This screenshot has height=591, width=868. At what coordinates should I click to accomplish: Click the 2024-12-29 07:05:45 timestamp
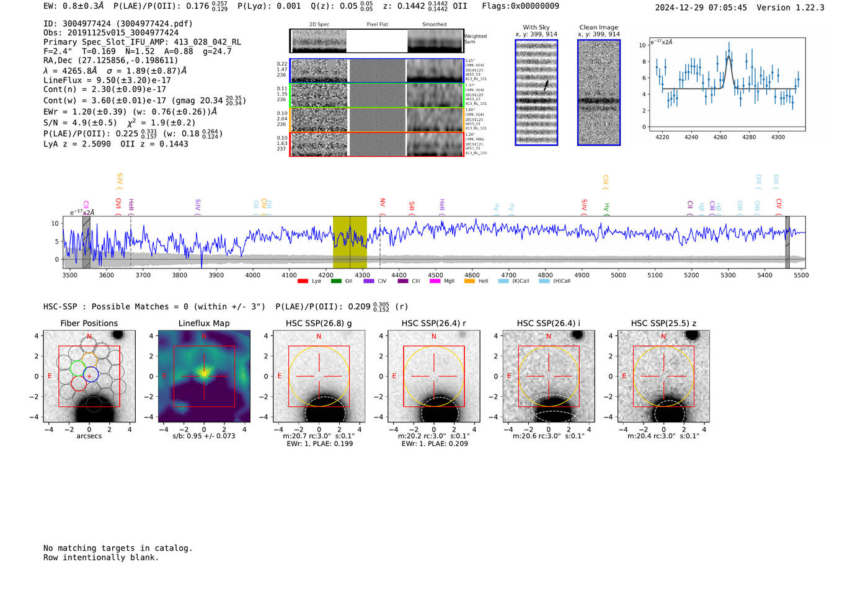pos(701,7)
